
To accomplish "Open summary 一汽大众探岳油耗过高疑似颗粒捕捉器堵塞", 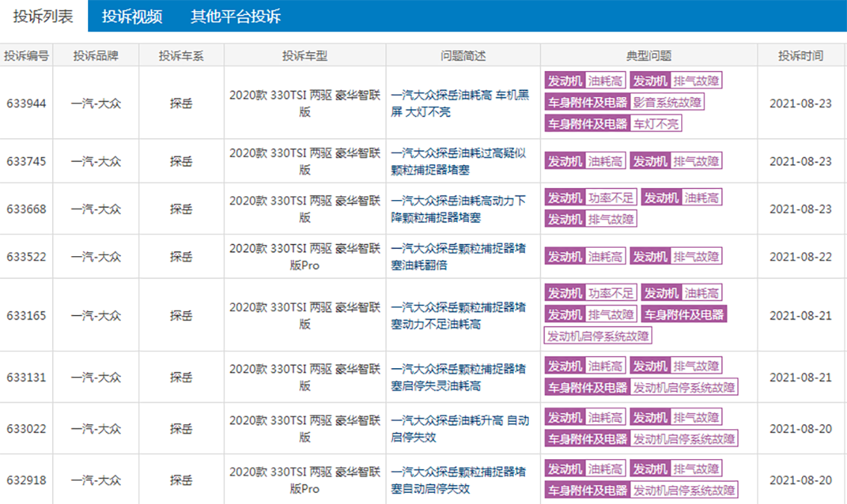I will click(459, 161).
